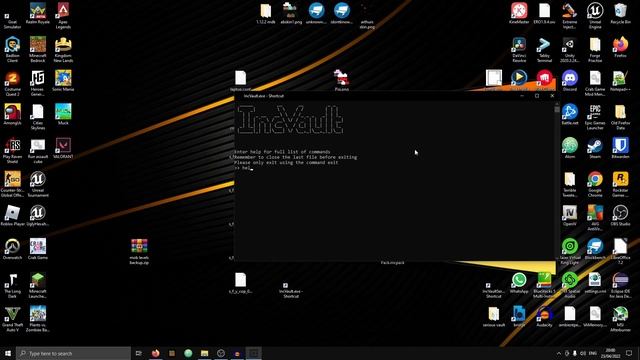Open the OBS Studio shortcut
640x360 pixels.
[x=620, y=215]
